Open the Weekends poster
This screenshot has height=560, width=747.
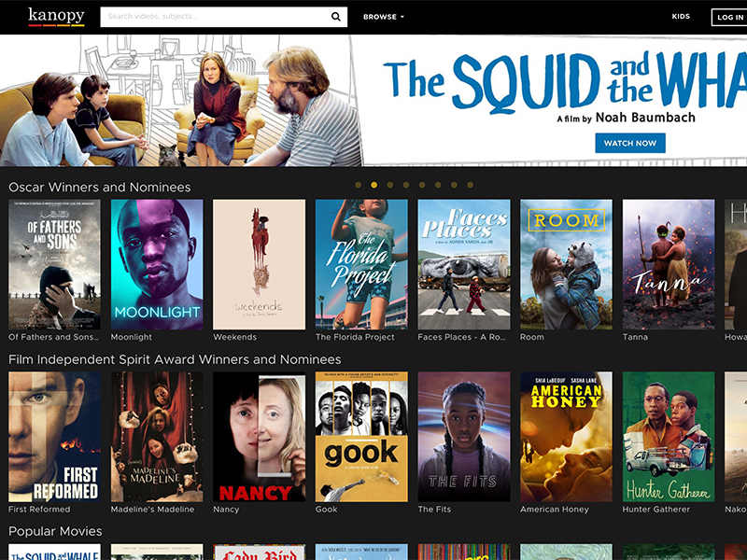coord(260,264)
